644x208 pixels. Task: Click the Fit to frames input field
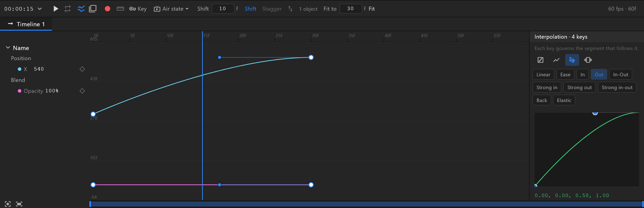(351, 9)
